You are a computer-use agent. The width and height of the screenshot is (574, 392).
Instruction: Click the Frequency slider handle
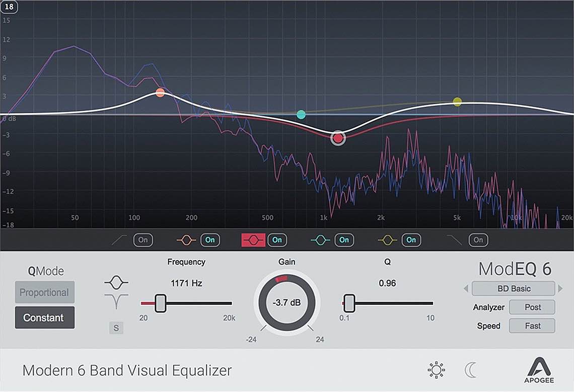pyautogui.click(x=161, y=303)
